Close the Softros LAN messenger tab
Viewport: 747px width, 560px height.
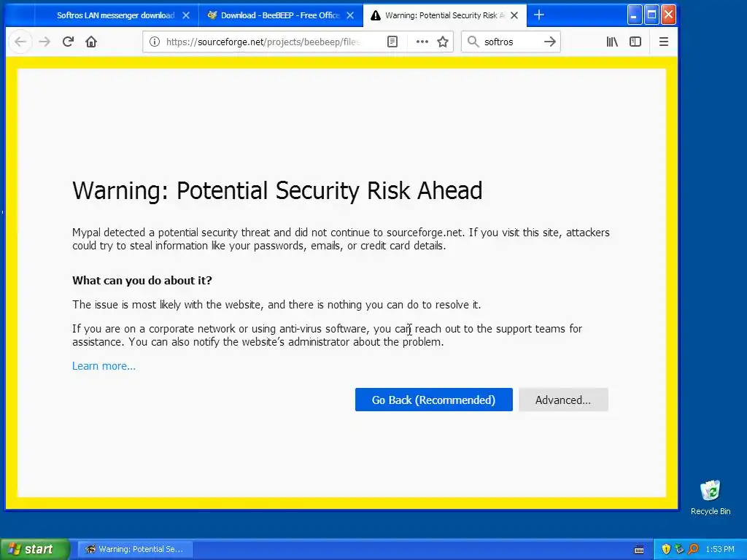[x=186, y=15]
